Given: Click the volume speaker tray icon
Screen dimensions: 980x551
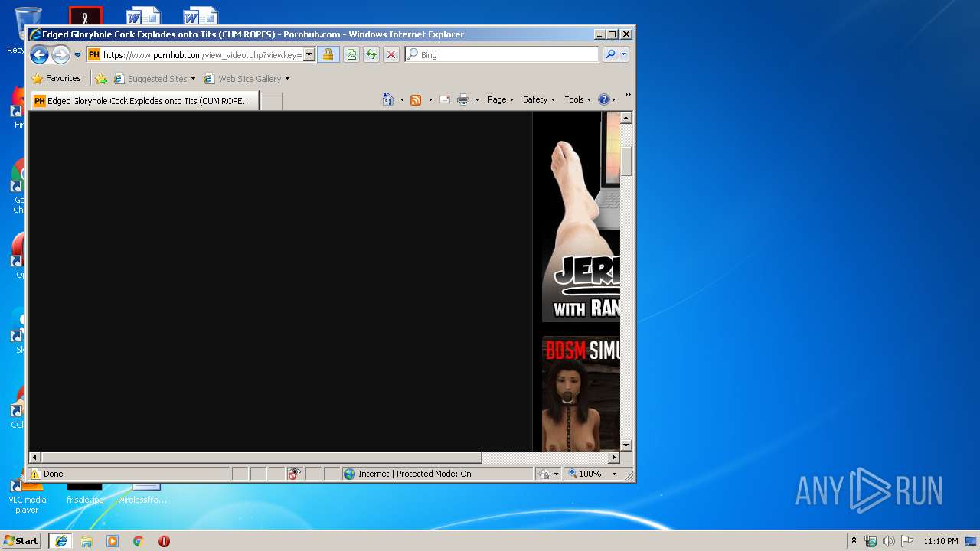Looking at the screenshot, I should pos(889,540).
